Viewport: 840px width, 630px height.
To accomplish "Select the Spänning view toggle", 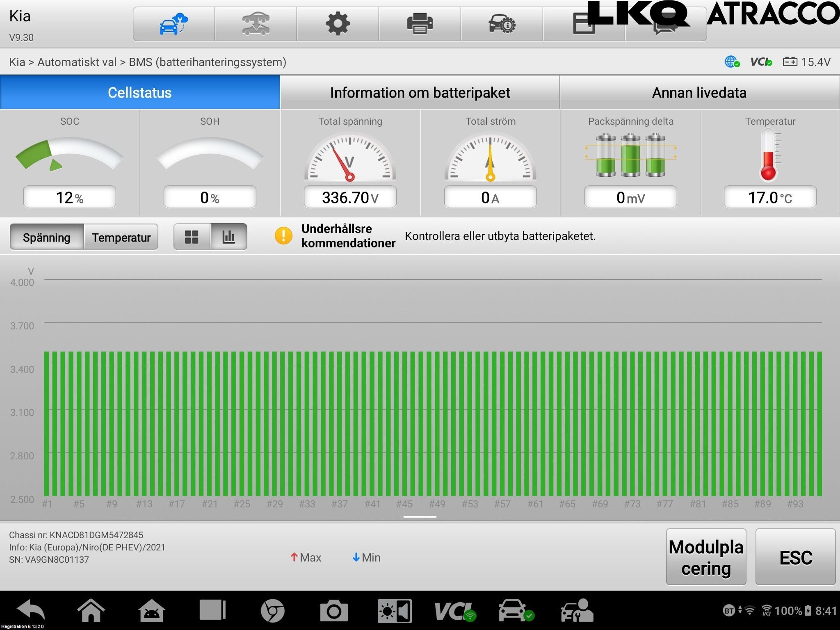I will 47,237.
